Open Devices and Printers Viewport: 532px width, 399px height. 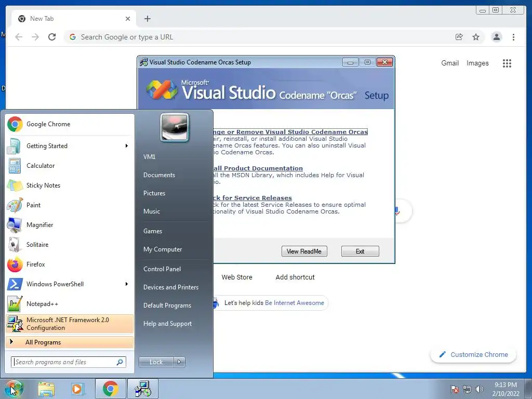point(170,287)
